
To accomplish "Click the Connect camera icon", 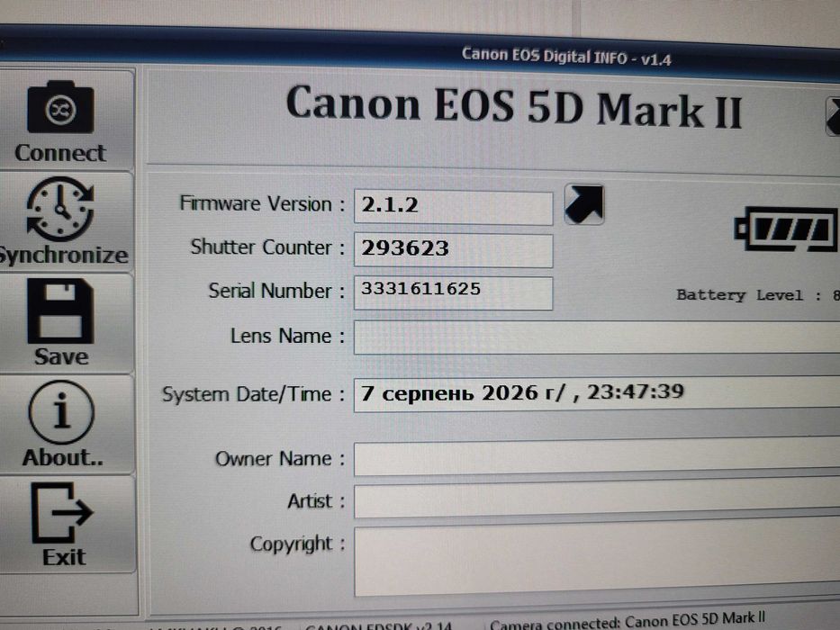I will (x=60, y=107).
